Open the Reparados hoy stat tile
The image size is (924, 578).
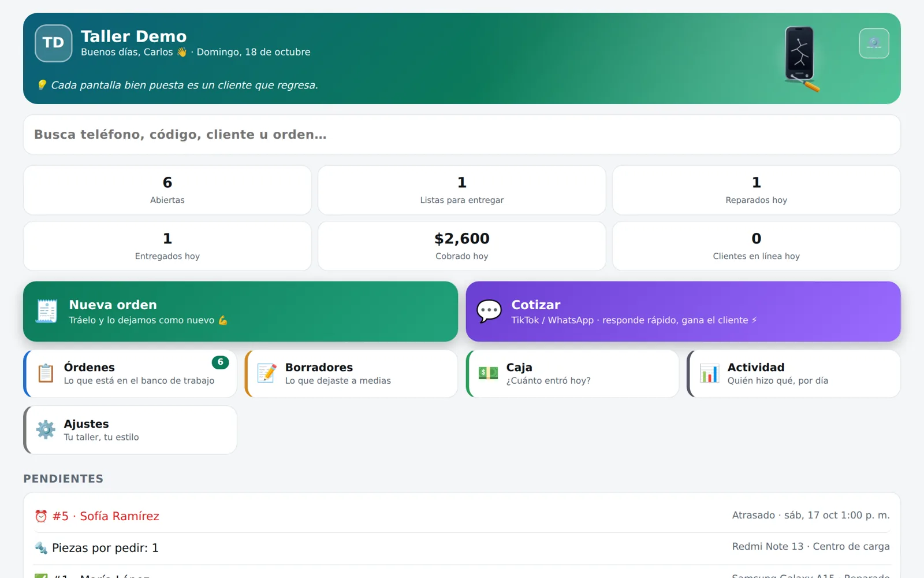(x=757, y=190)
